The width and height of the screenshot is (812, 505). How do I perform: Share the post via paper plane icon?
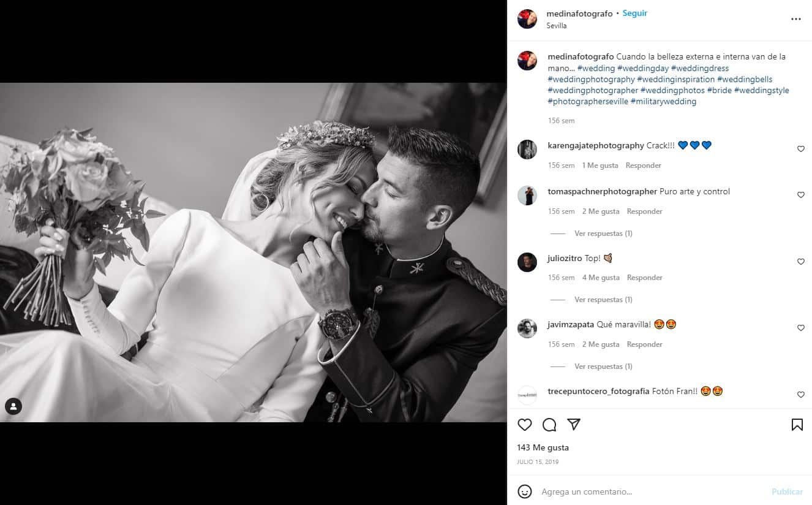pos(574,425)
